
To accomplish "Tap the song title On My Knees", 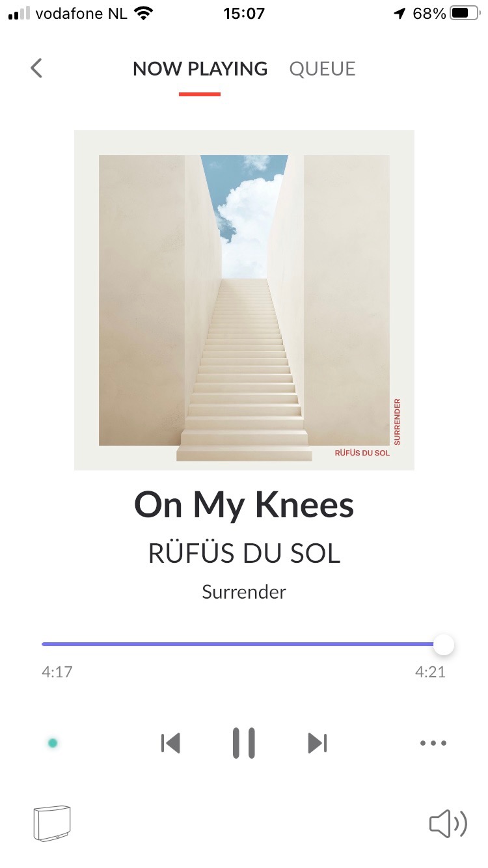I will [244, 504].
